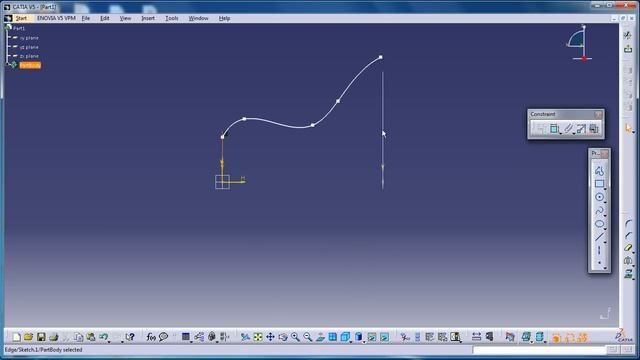Click the Project 3D Elements icon
The width and height of the screenshot is (640, 360).
[628, 273]
